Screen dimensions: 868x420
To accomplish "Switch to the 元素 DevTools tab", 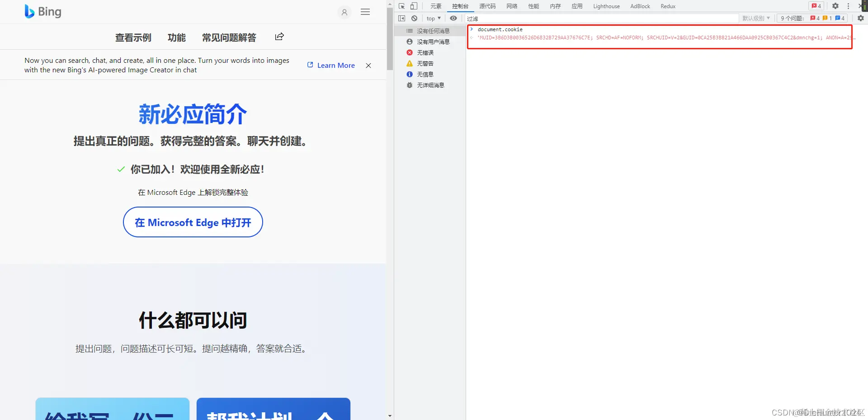I will 436,6.
